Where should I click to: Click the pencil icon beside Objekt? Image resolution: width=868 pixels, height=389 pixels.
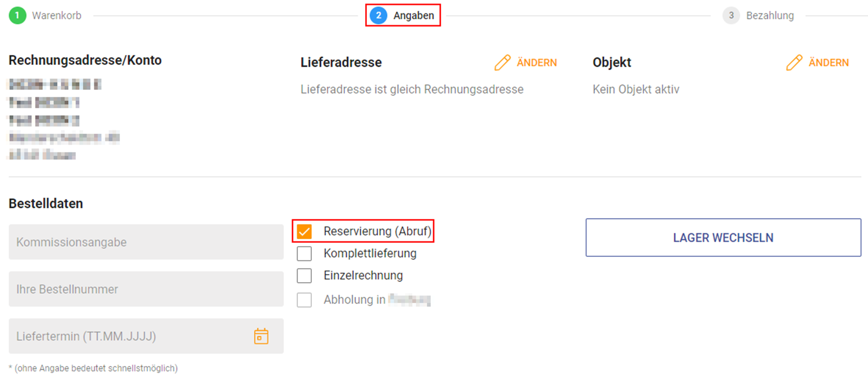click(x=794, y=63)
